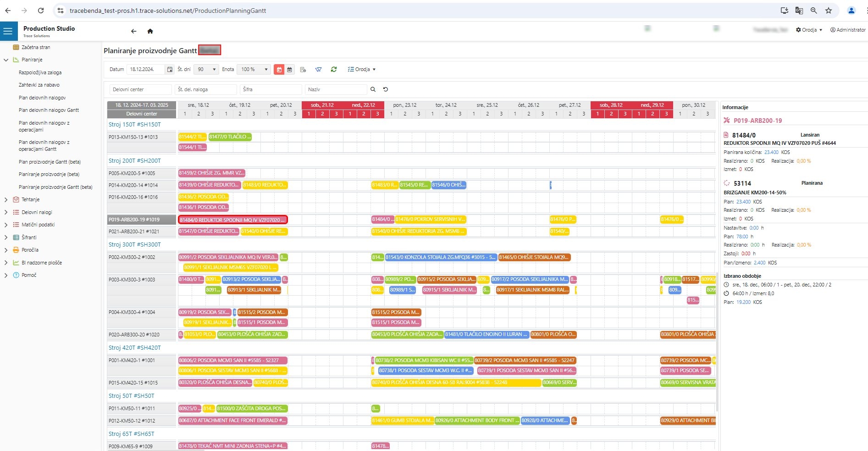Open the Enota 100 % dropdown
This screenshot has height=451, width=868.
255,69
